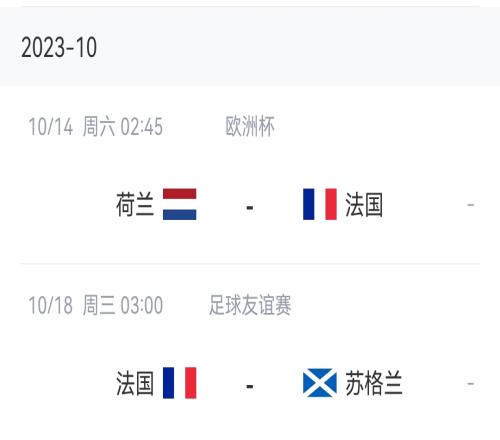The height and width of the screenshot is (440, 500).
Task: Open the 苏格兰 team name
Action: point(374,383)
